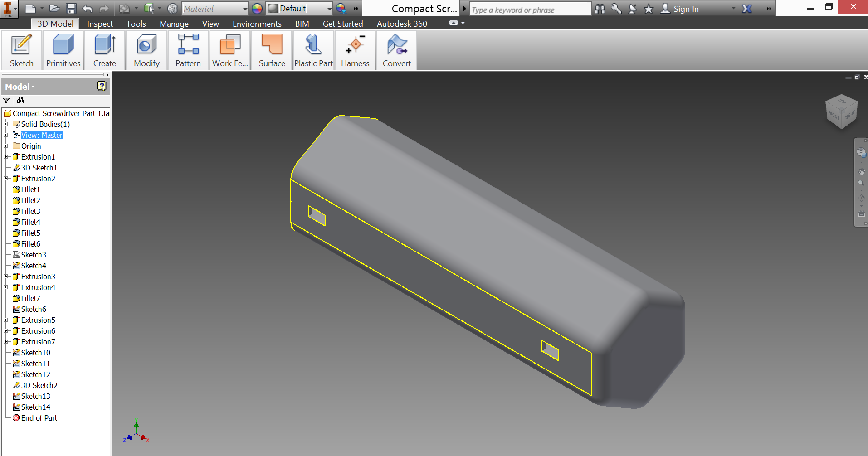The height and width of the screenshot is (456, 868).
Task: Expand the Solid Bodies(1) node
Action: 6,124
